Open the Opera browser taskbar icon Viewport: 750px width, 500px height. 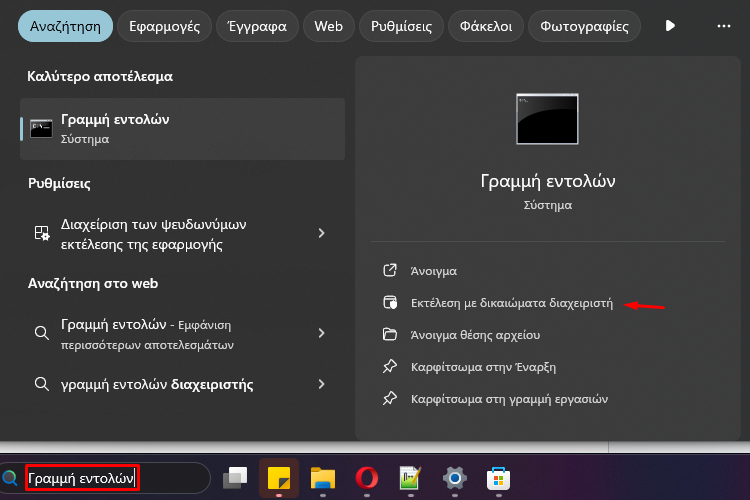[x=367, y=478]
